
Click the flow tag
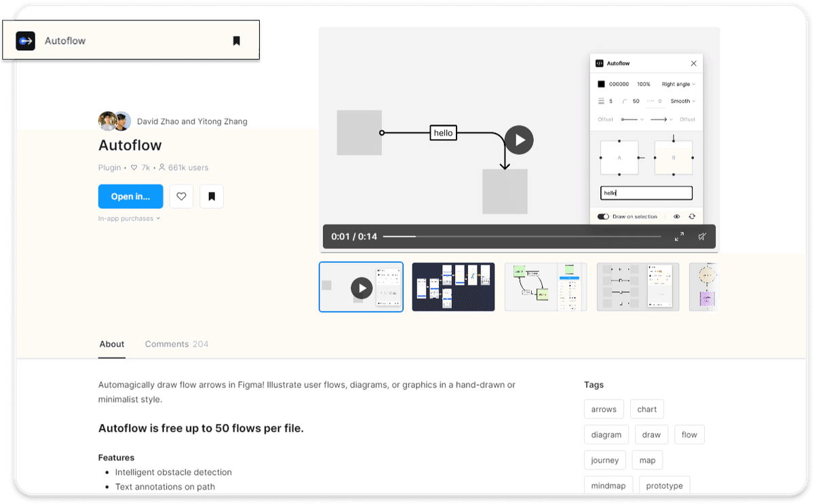[x=689, y=435]
